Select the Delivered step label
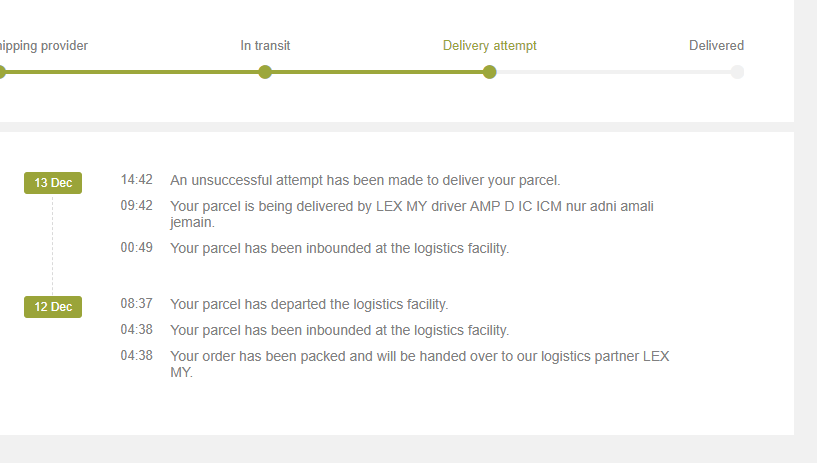Screen dimensions: 817x463 (x=716, y=46)
